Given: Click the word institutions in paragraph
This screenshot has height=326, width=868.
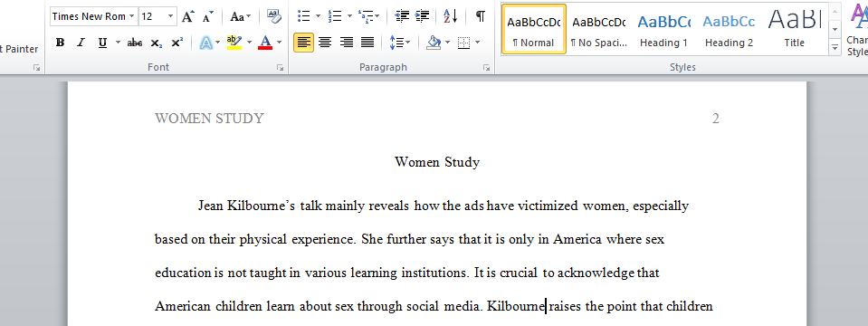Looking at the screenshot, I should coord(435,273).
